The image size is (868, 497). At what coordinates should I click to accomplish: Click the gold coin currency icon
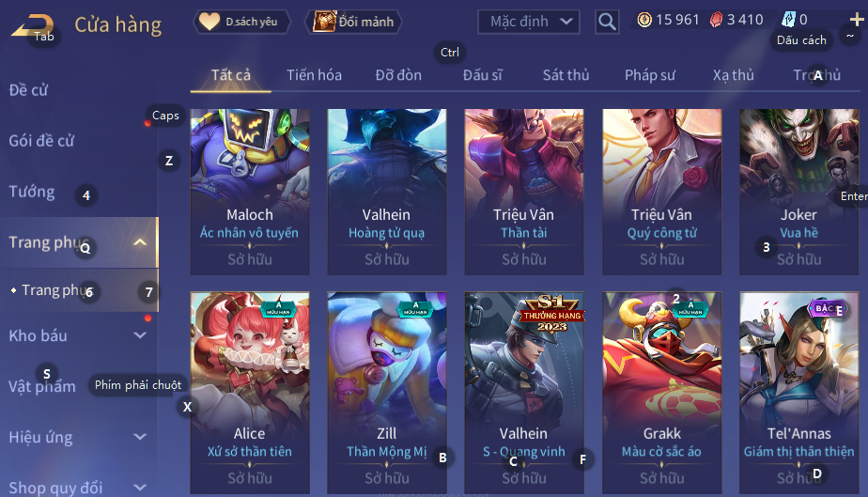click(x=644, y=21)
